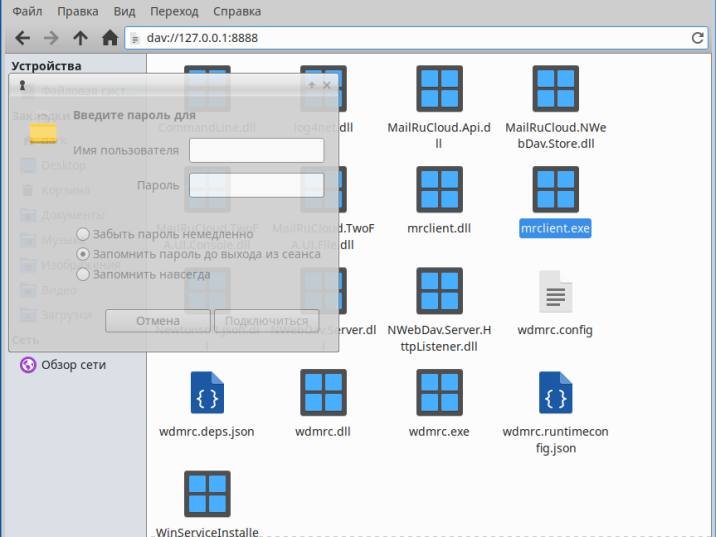Go back with the left arrow button
716x537 pixels.
click(x=22, y=38)
